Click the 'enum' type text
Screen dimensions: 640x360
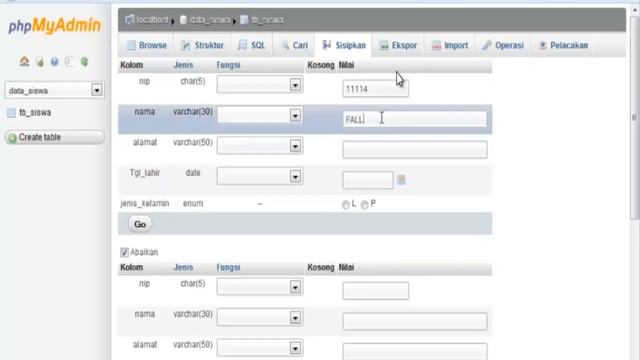(x=193, y=203)
